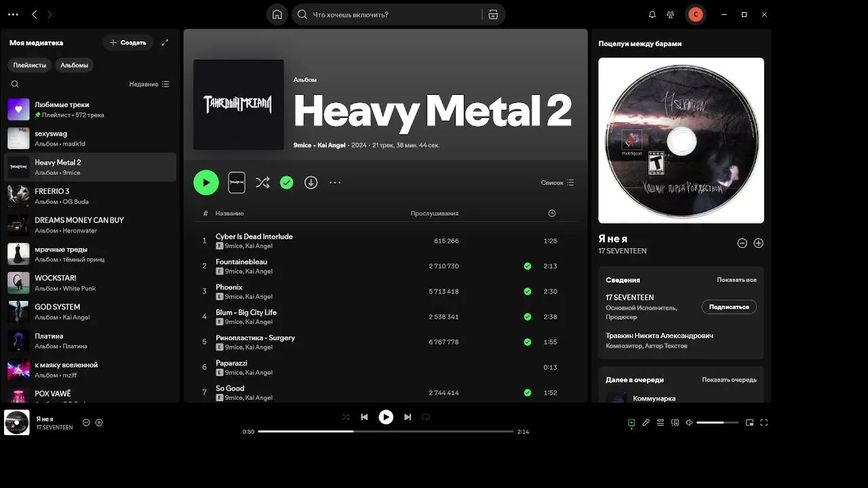Open the three-dot app menu
868x488 pixels.
tap(13, 14)
